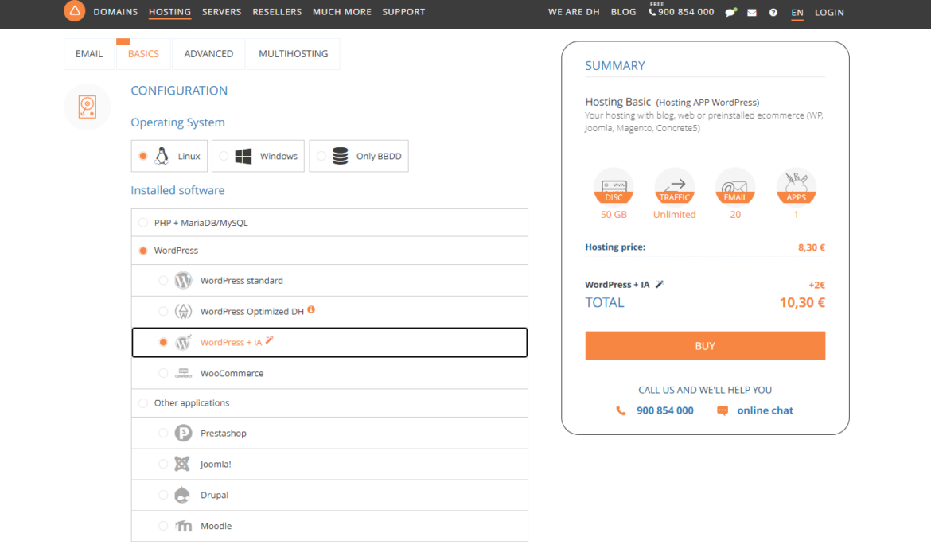Click the 10,30 € total price
This screenshot has width=931, height=560.
802,303
